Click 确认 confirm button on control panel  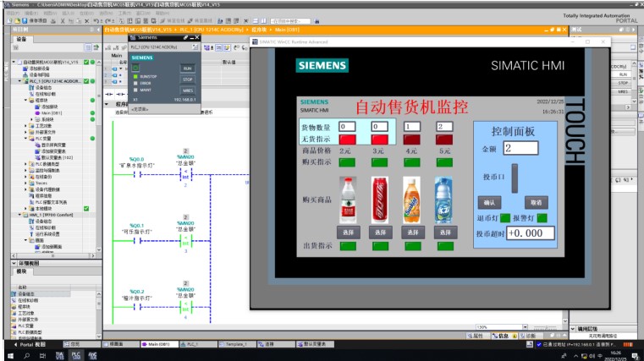[489, 203]
